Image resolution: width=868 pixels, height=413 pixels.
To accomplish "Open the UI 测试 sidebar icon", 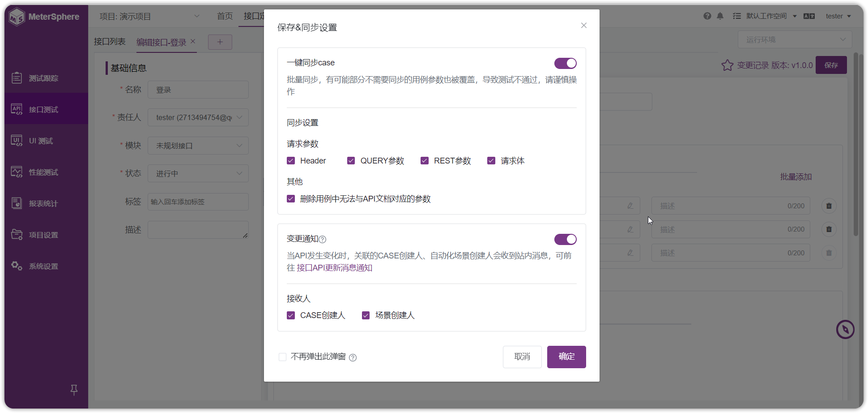I will click(x=17, y=141).
